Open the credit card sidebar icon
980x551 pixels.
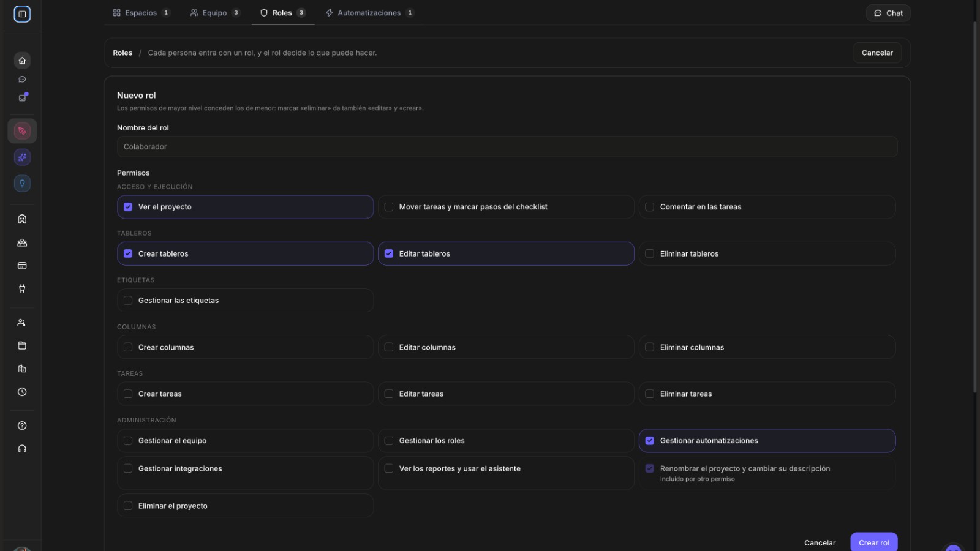[22, 266]
